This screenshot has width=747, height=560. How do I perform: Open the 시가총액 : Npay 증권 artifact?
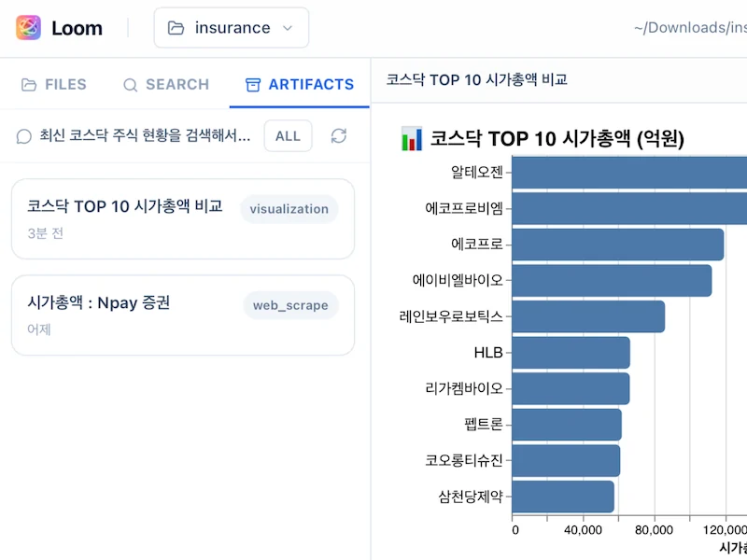(x=99, y=302)
